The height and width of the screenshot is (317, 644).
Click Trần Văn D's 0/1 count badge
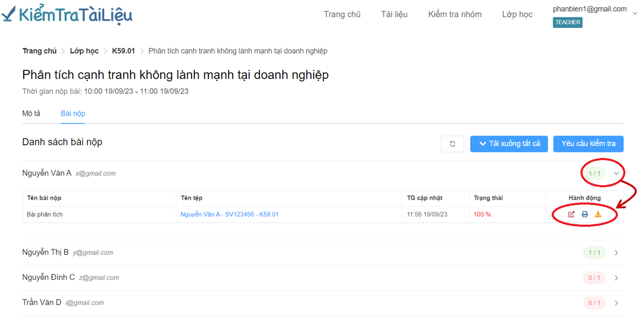(594, 303)
